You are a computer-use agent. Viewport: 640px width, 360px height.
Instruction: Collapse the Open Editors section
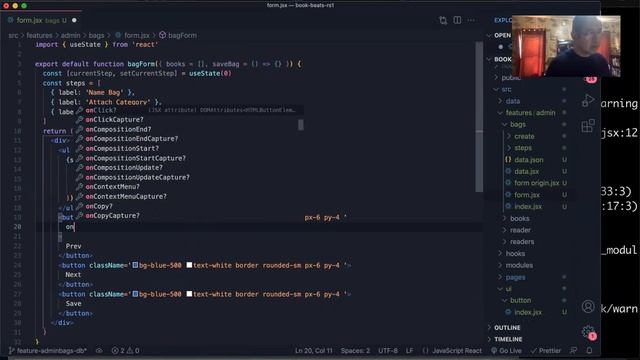tap(489, 35)
